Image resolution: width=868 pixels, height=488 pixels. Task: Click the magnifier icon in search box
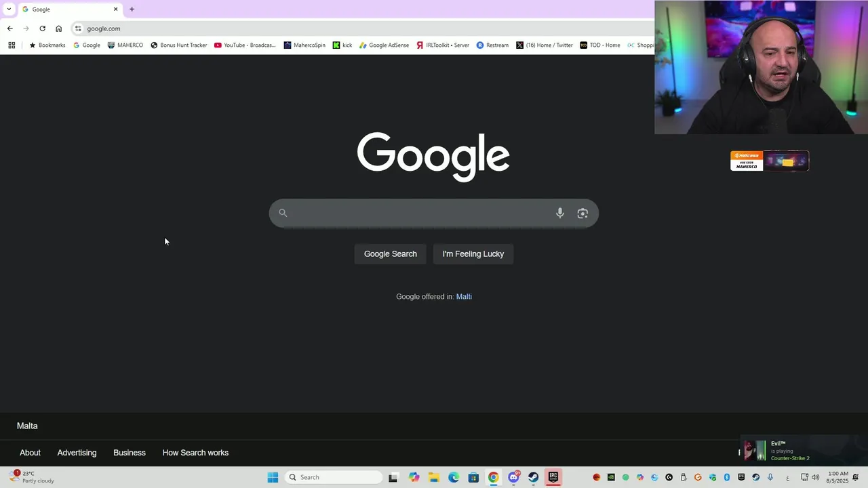283,213
